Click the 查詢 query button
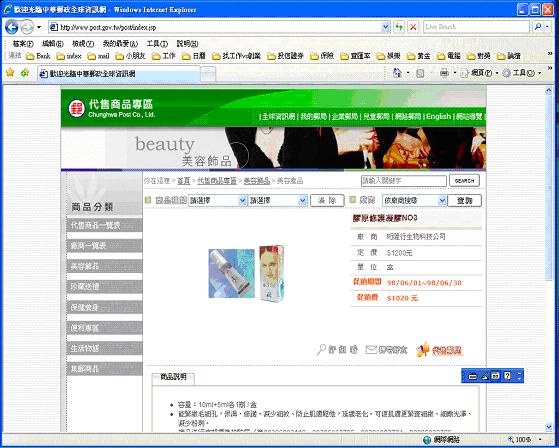The height and width of the screenshot is (448, 559). (x=465, y=200)
